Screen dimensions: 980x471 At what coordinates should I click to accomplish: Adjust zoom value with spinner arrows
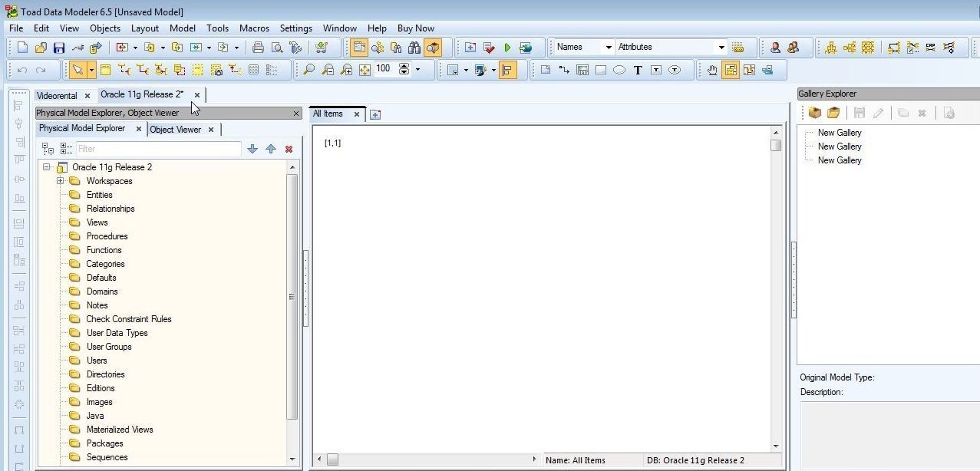404,70
